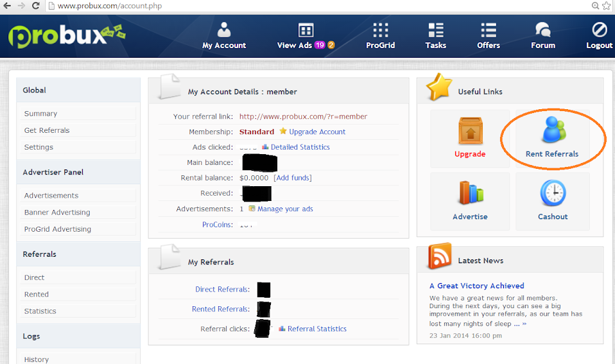Open My Account from top navigation

tap(224, 36)
